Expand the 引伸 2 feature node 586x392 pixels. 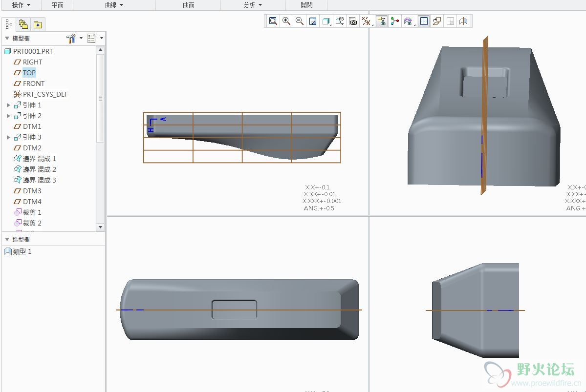(x=8, y=116)
